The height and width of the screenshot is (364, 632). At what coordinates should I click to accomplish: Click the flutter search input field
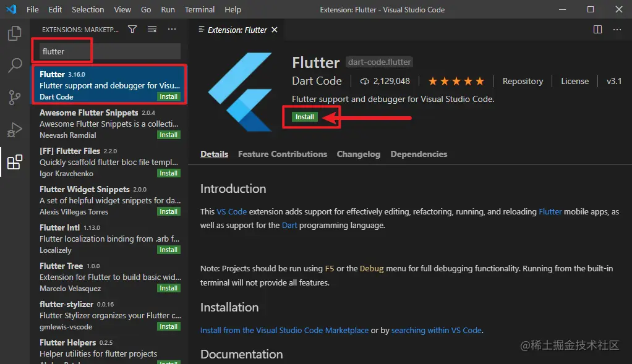pos(109,51)
